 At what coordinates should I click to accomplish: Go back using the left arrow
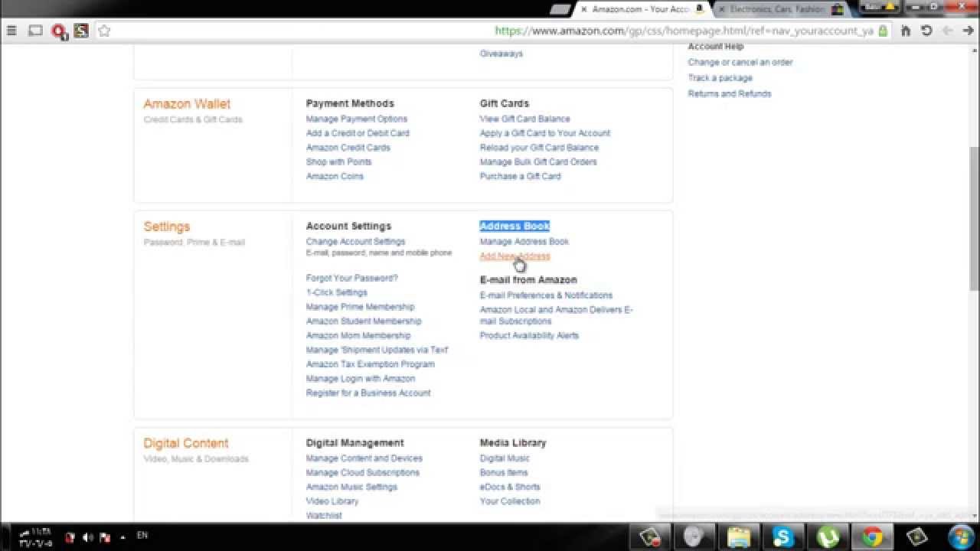point(947,31)
